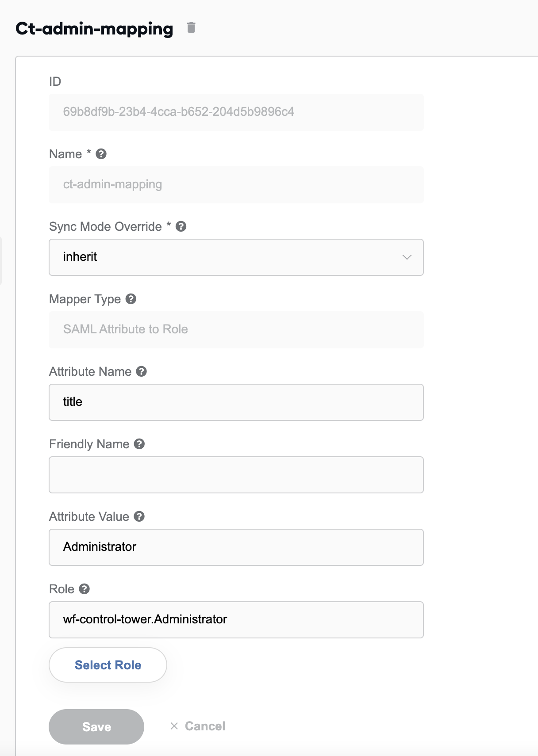This screenshot has height=756, width=538.
Task: Click the X icon beside Cancel
Action: tap(174, 726)
